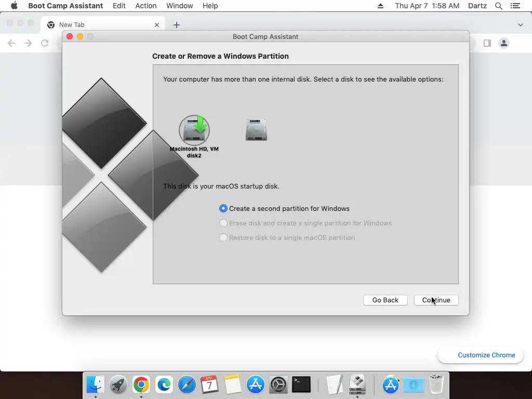The height and width of the screenshot is (399, 532).
Task: Open Google Chrome from the Dock
Action: [141, 384]
